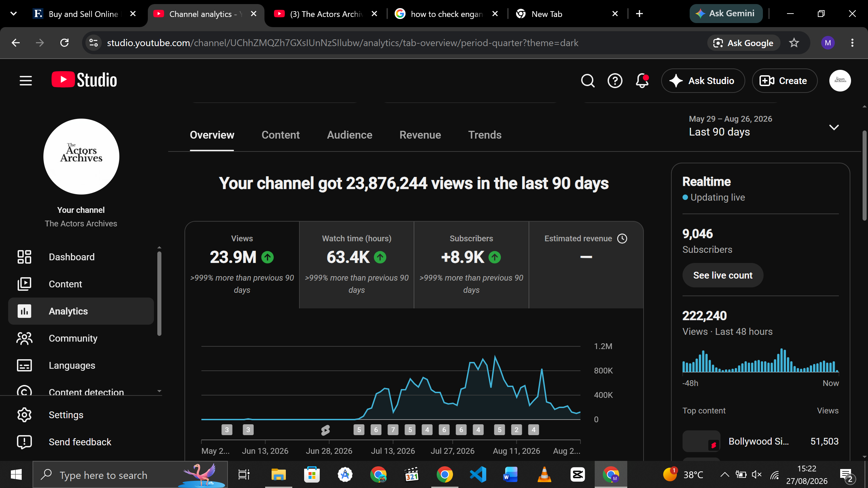Switch to the Trends analytics tab
The width and height of the screenshot is (868, 488).
(x=485, y=135)
